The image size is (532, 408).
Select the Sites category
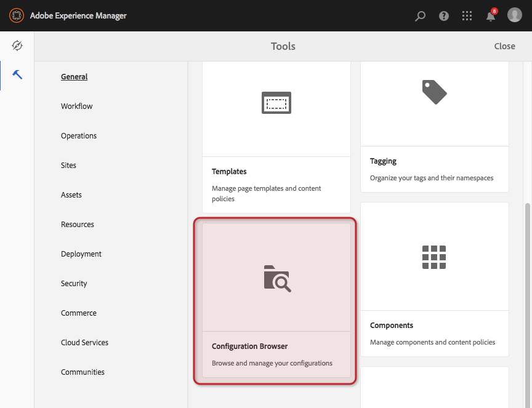click(68, 165)
